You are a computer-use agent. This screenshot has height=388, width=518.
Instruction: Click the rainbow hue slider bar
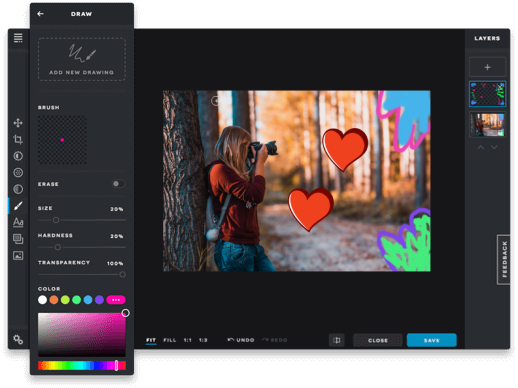pyautogui.click(x=82, y=366)
